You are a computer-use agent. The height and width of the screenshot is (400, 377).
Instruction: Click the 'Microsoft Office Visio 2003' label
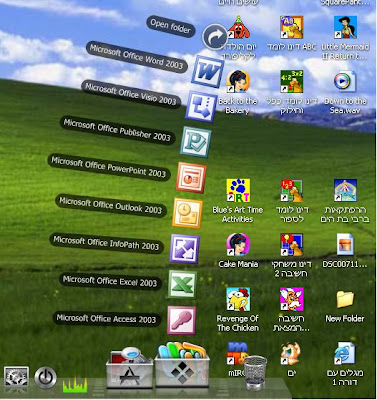[131, 94]
